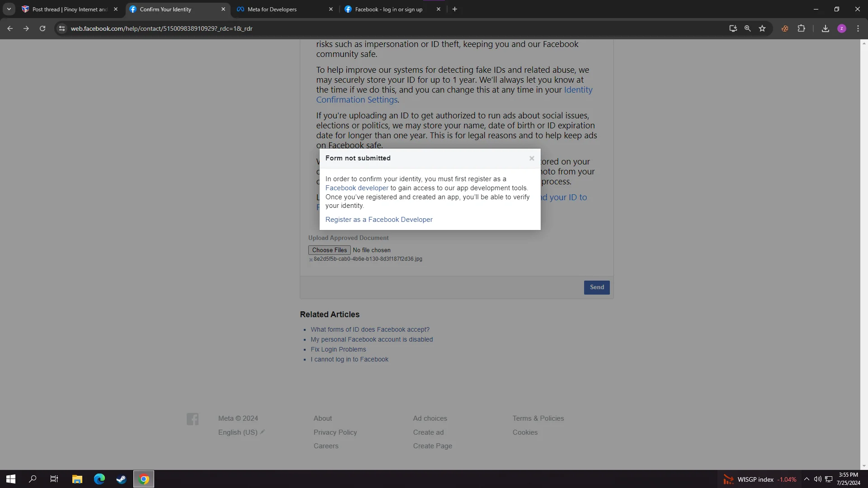The width and height of the screenshot is (868, 488).
Task: Open Chrome downloads
Action: 826,28
